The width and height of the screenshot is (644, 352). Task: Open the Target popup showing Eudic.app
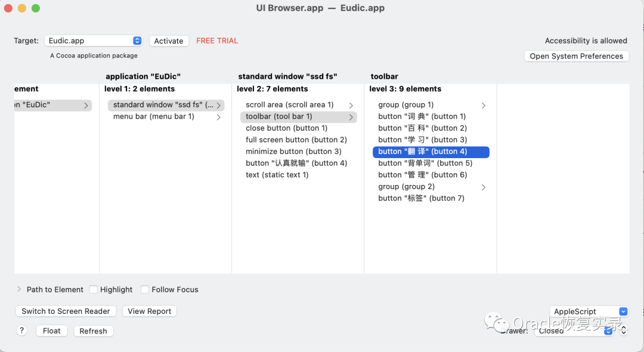pyautogui.click(x=93, y=41)
